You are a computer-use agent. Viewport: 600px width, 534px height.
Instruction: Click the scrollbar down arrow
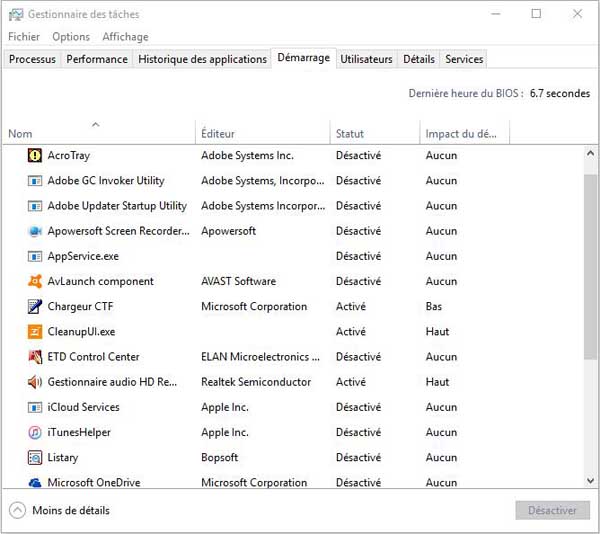[590, 480]
